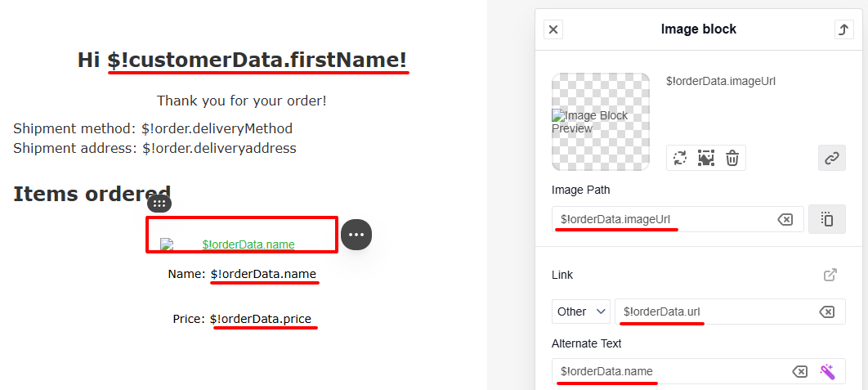Click the Link URL input field
868x390 pixels.
pos(730,312)
